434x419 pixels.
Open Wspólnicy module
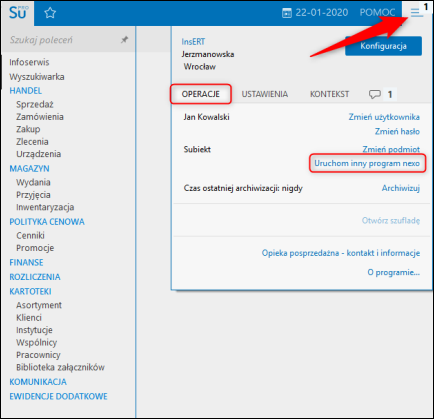[x=37, y=343]
